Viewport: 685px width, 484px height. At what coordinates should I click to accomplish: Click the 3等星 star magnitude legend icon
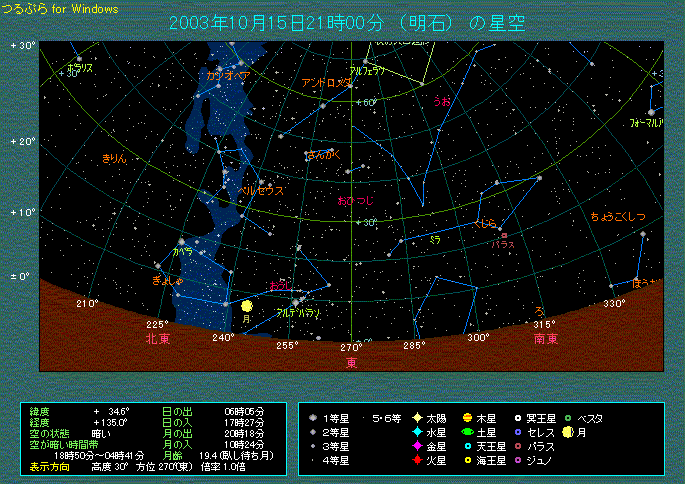313,446
